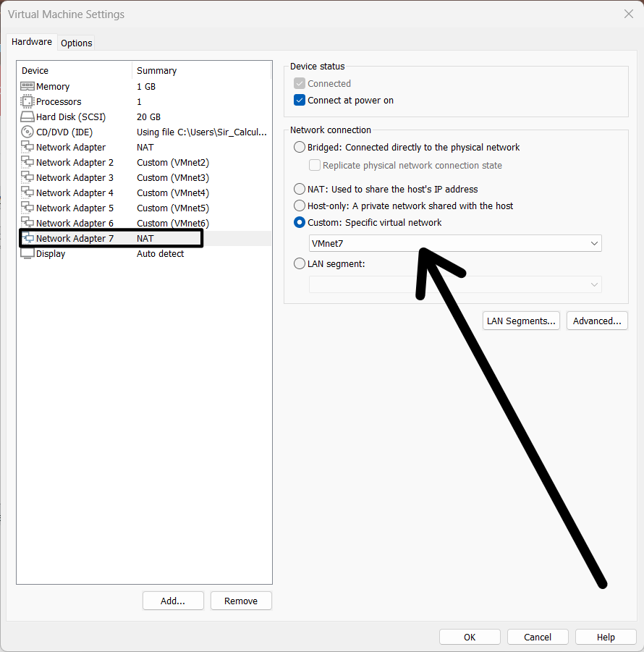644x652 pixels.
Task: Select Custom specific virtual network radio
Action: point(300,222)
